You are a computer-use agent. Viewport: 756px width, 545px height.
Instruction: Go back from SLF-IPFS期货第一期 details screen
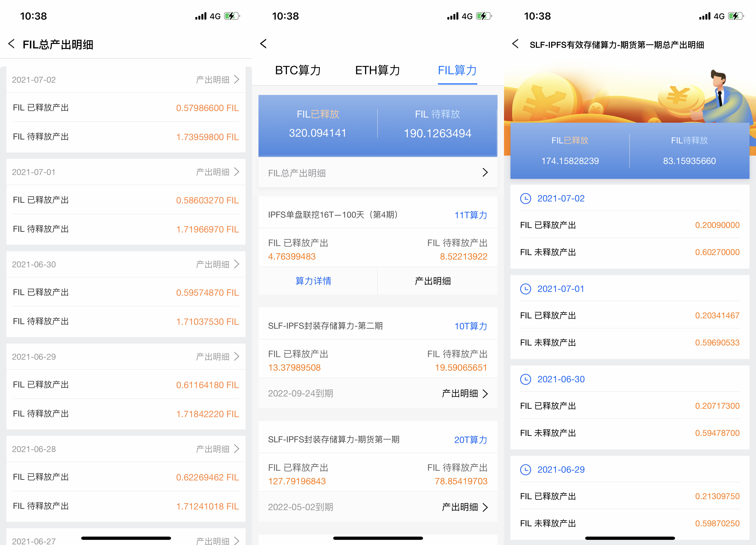click(x=515, y=44)
